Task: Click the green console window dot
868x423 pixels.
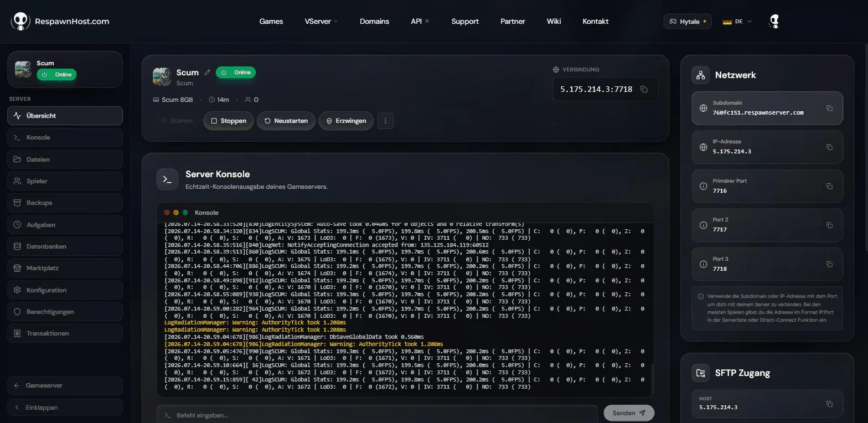Action: tap(185, 213)
